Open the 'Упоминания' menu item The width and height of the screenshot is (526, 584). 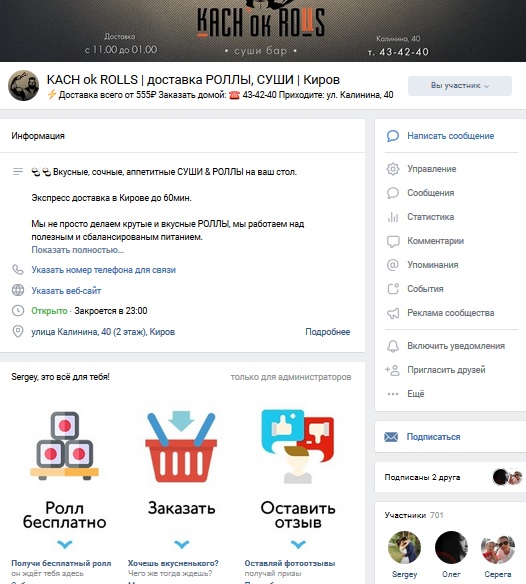point(432,265)
